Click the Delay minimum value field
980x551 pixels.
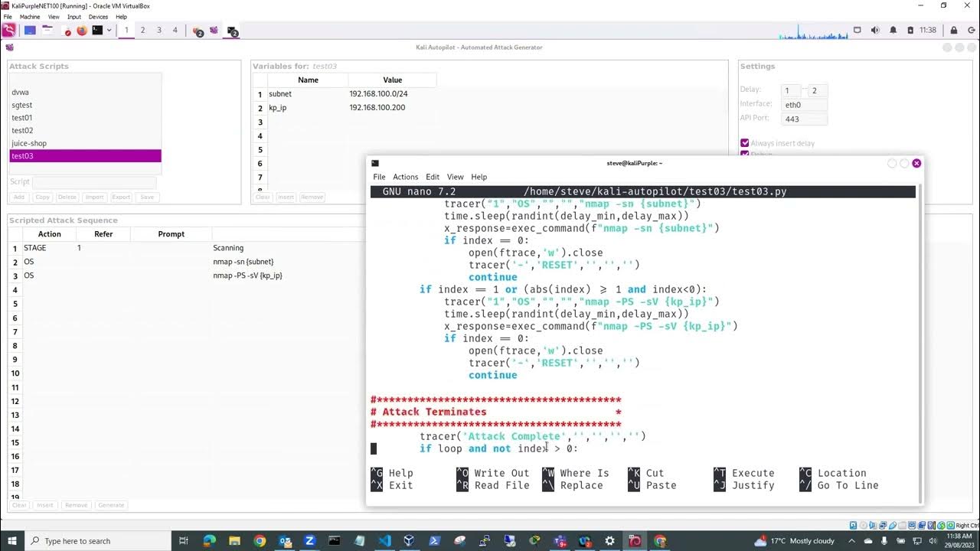[791, 90]
